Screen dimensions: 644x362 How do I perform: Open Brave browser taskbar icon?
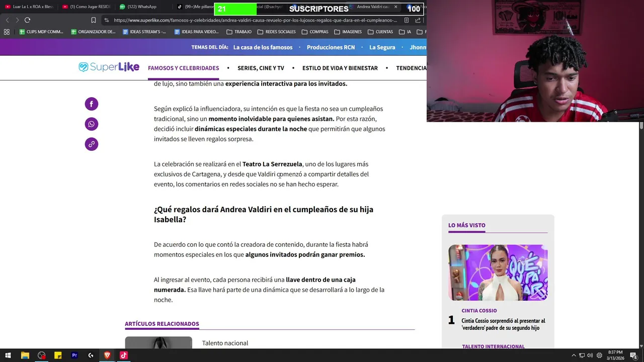(x=107, y=355)
